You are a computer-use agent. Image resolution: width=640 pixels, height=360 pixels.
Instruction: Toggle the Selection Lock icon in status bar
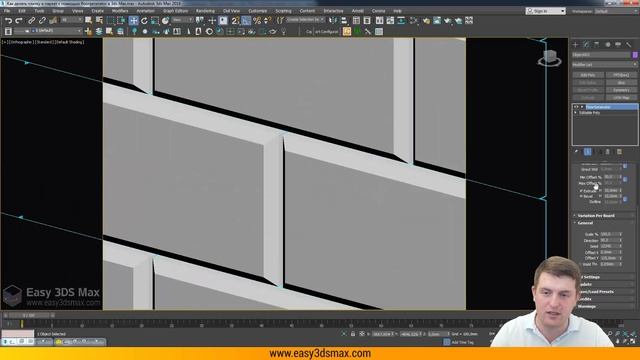coord(353,334)
